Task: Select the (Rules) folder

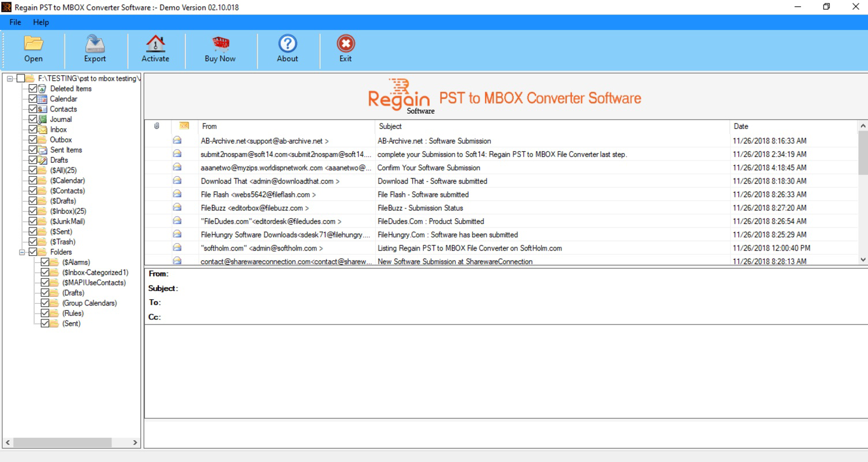Action: [73, 314]
